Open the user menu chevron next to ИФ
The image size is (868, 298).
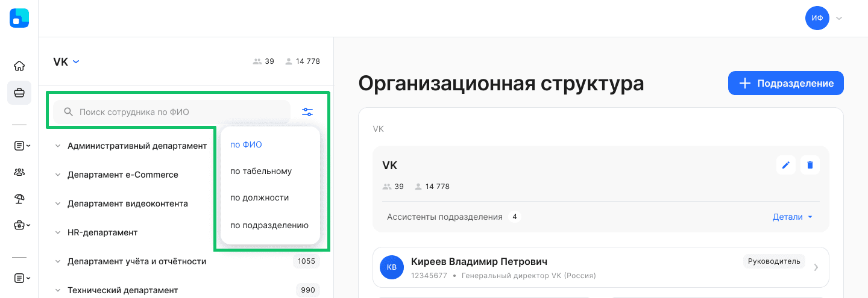point(838,18)
